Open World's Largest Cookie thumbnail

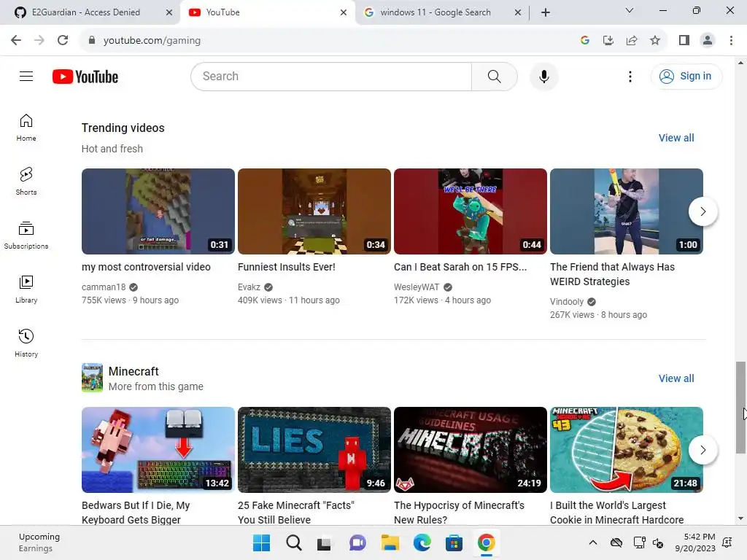click(x=627, y=449)
